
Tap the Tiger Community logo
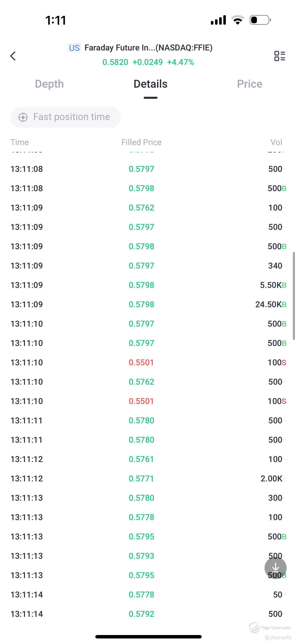coord(254,627)
